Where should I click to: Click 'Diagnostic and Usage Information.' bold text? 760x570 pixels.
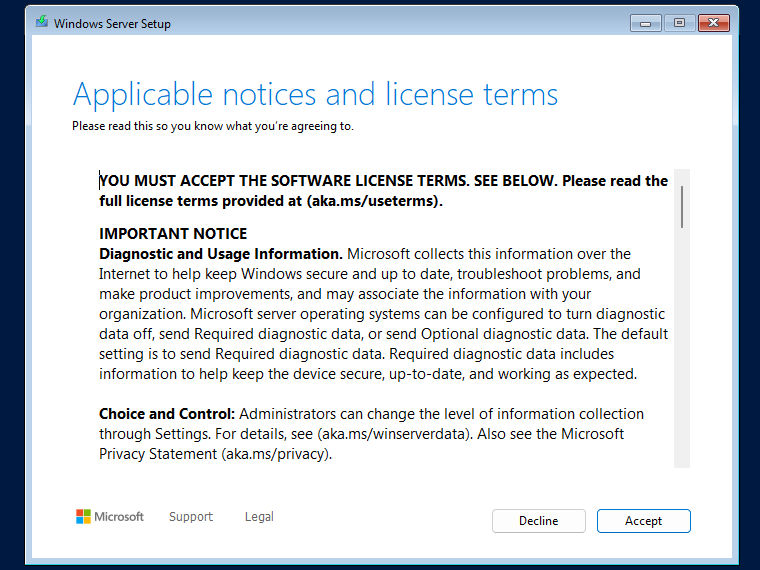221,254
